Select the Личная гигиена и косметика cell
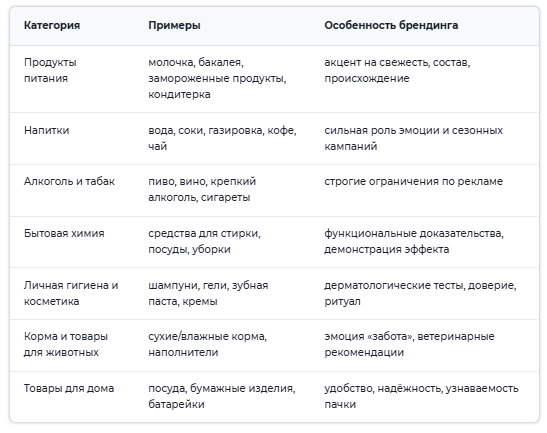Image resolution: width=547 pixels, height=433 pixels. tap(71, 293)
